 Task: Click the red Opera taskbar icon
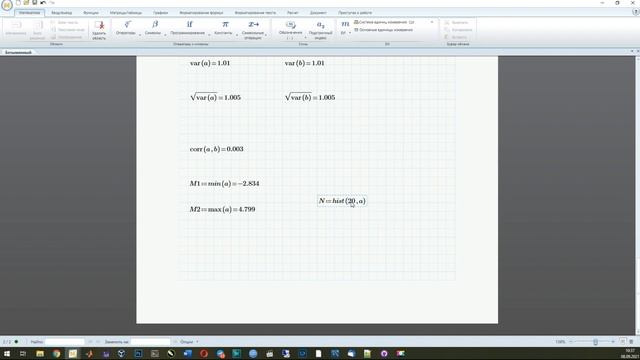[204, 353]
